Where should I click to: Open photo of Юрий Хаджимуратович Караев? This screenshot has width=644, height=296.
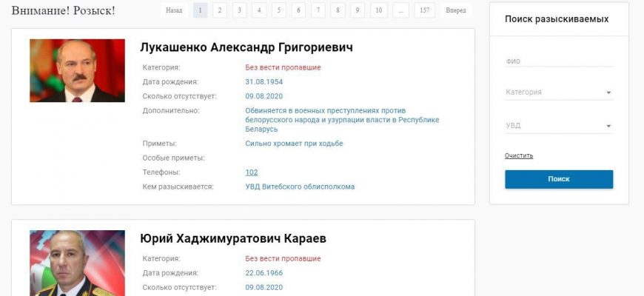tap(77, 263)
